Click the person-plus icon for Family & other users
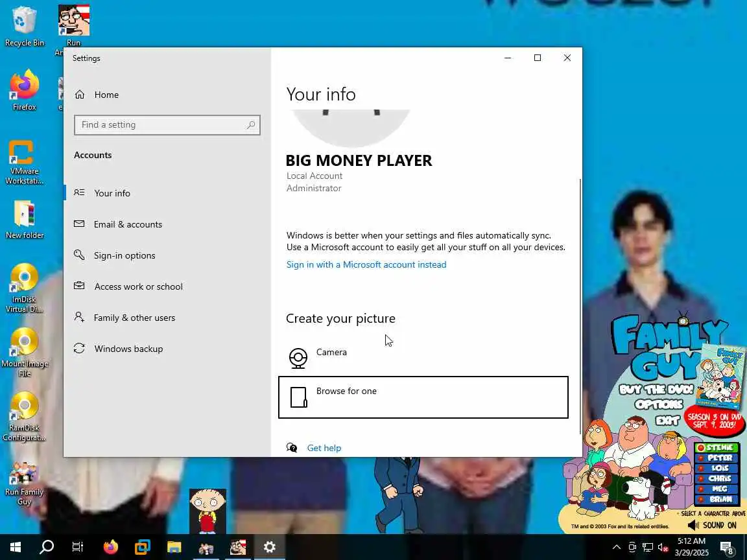 pyautogui.click(x=79, y=317)
